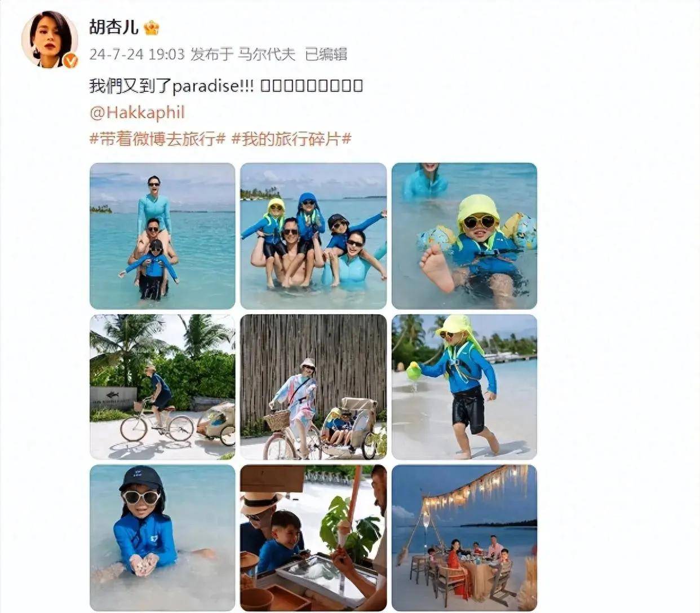Open photo of woman with bike trailer
The image size is (700, 613).
[x=313, y=387]
